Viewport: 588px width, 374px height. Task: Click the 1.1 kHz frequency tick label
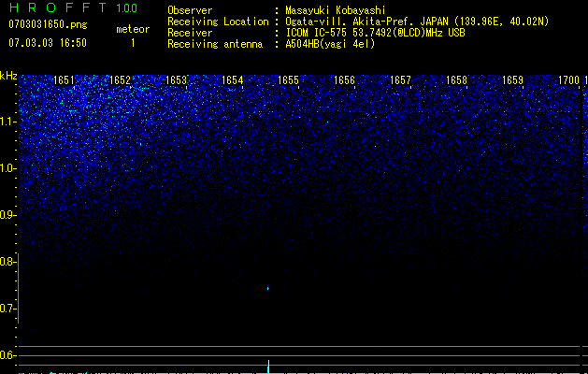(7, 122)
